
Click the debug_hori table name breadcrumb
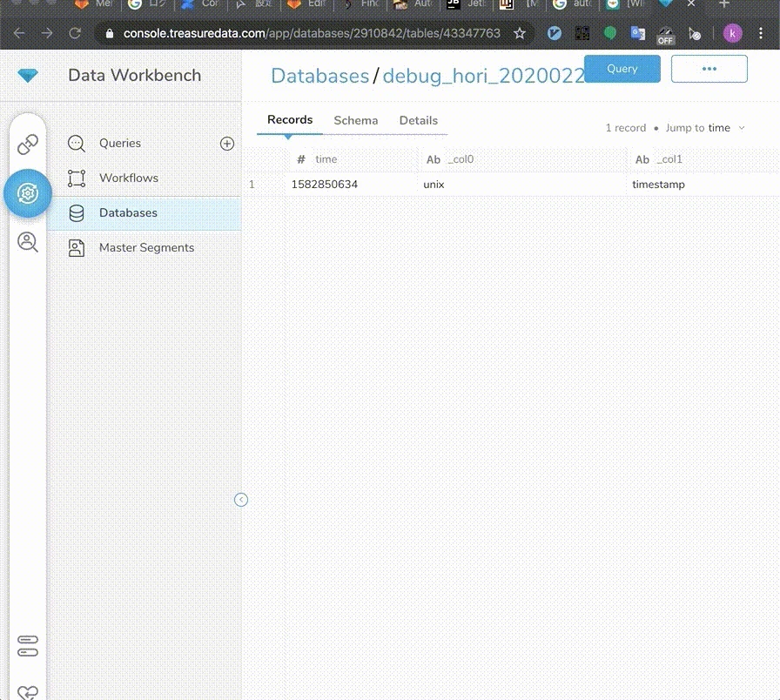[483, 76]
